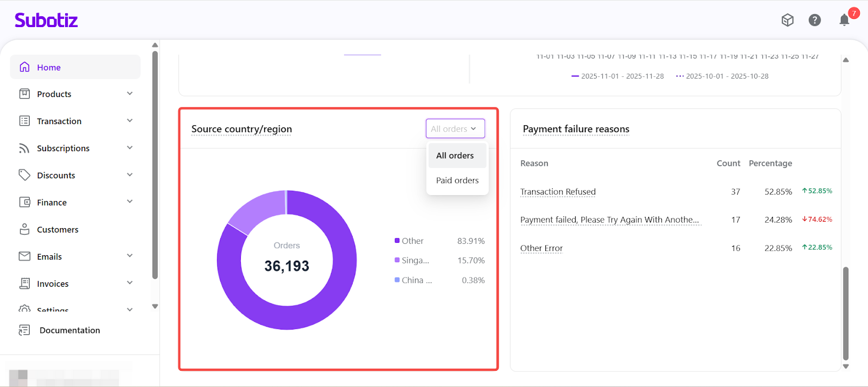
Task: Open the All orders dropdown selector
Action: pos(455,129)
